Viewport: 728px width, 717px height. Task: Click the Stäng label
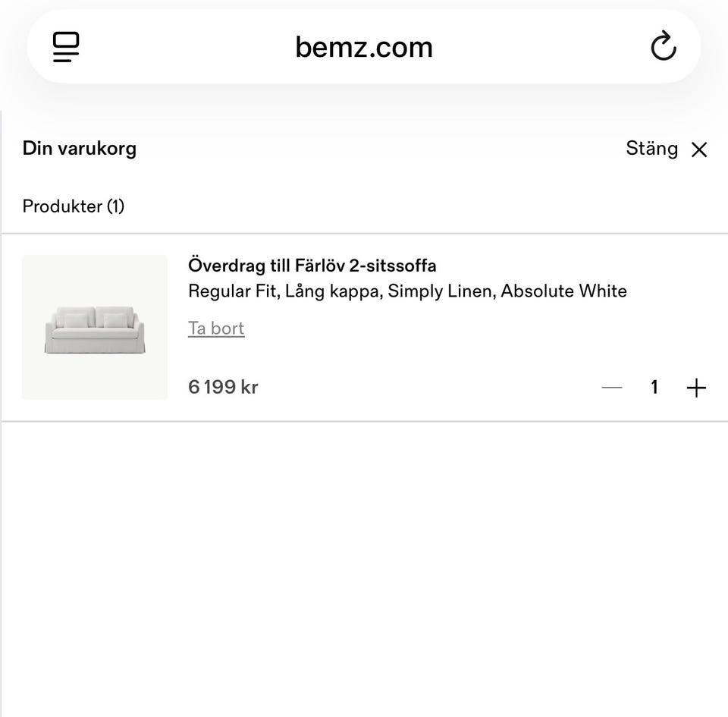coord(651,149)
